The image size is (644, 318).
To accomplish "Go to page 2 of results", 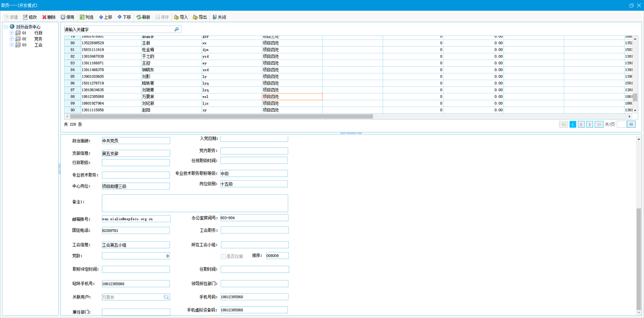I will 581,124.
